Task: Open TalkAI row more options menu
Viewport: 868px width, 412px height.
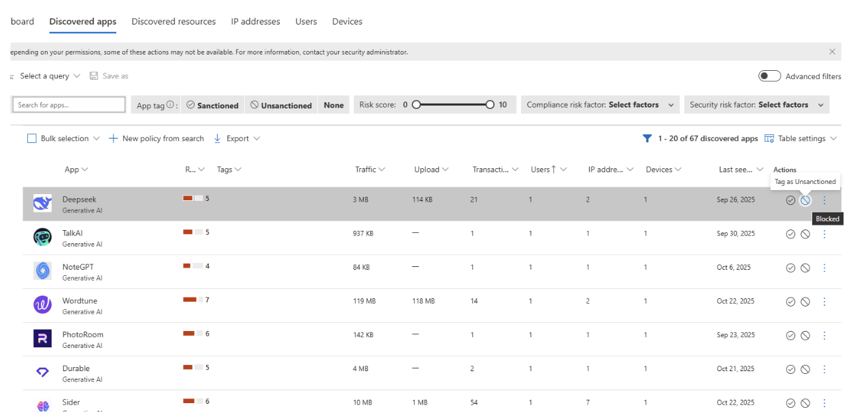Action: click(x=824, y=234)
